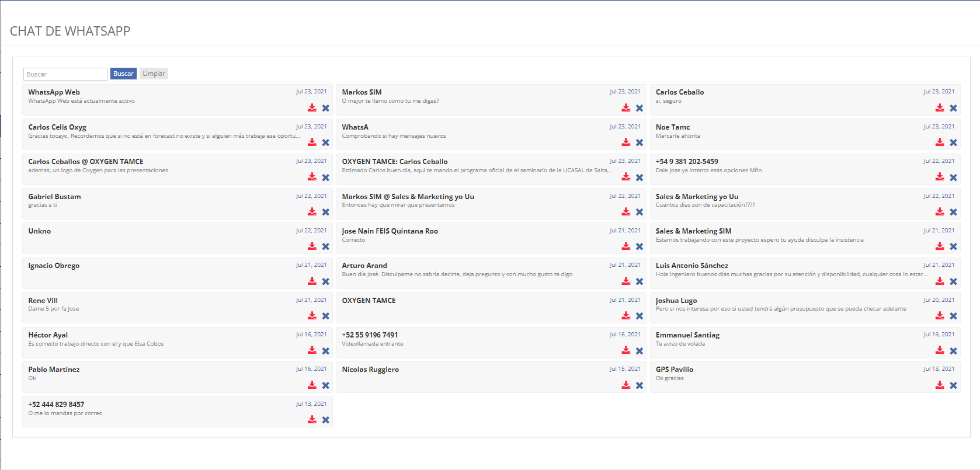
Task: Open the Carlos Celis Oxyg conversation
Action: pyautogui.click(x=57, y=127)
